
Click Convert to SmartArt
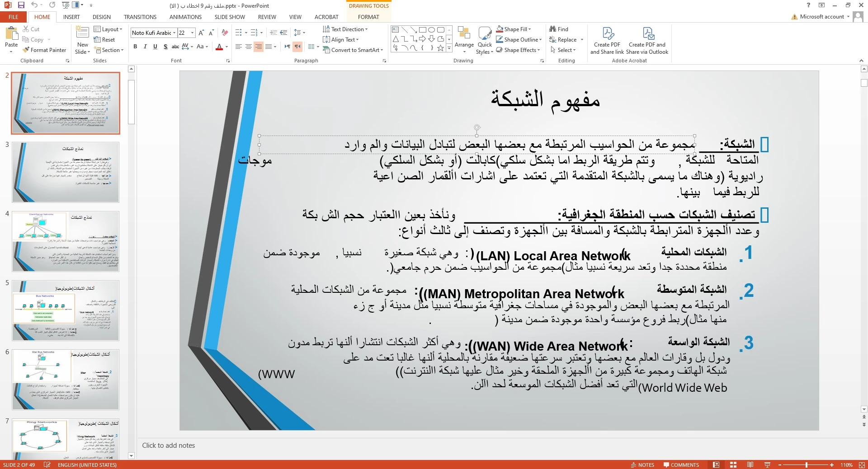(x=353, y=50)
